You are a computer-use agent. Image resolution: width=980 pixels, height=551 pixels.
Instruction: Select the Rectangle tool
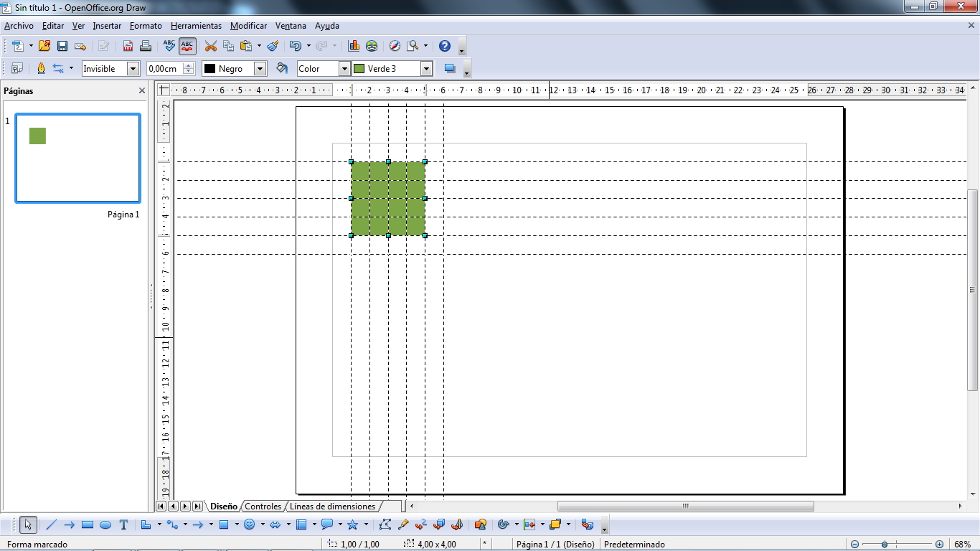[x=88, y=524]
